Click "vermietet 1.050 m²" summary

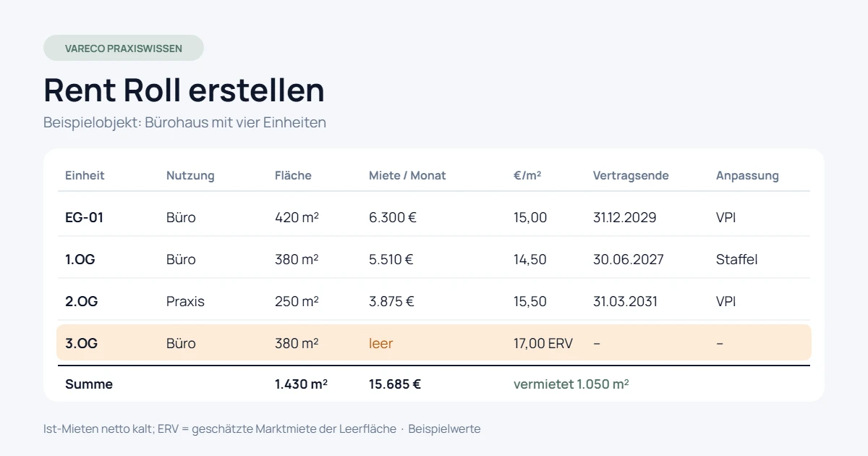(x=571, y=384)
